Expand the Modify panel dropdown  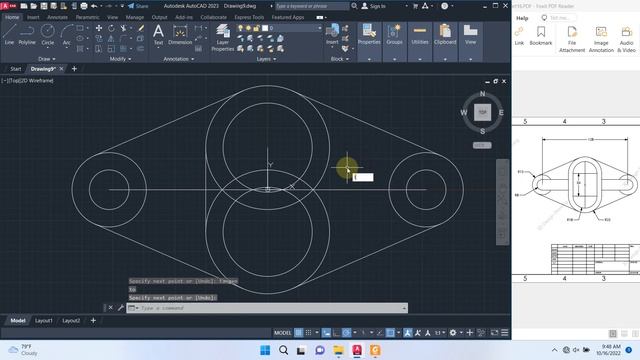coord(120,59)
